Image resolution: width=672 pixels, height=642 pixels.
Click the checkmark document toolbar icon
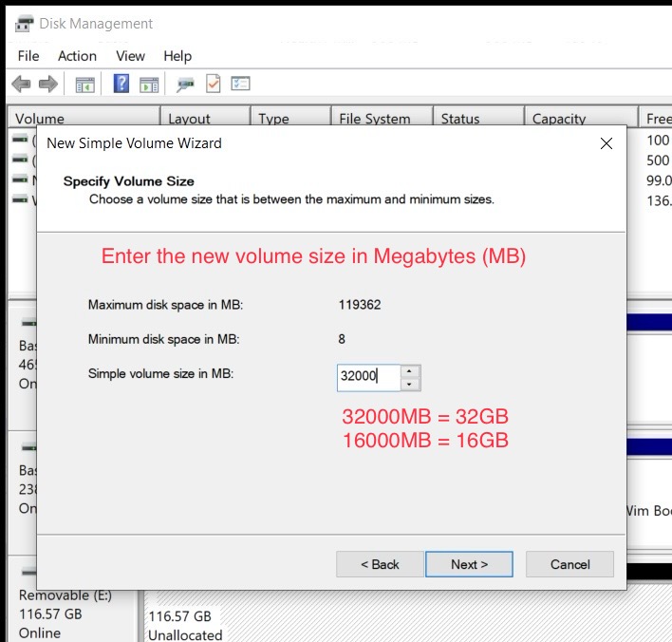click(213, 85)
